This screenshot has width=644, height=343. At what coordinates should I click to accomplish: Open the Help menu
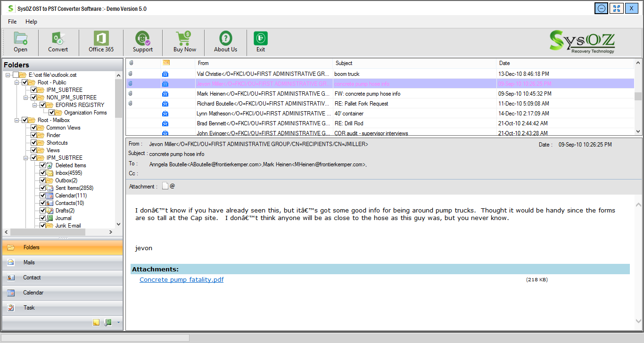coord(31,22)
